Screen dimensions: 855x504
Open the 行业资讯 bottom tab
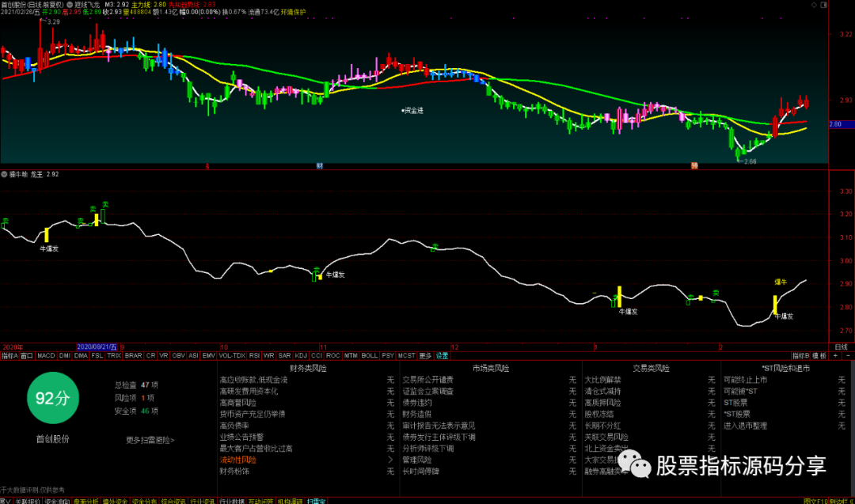(x=203, y=501)
